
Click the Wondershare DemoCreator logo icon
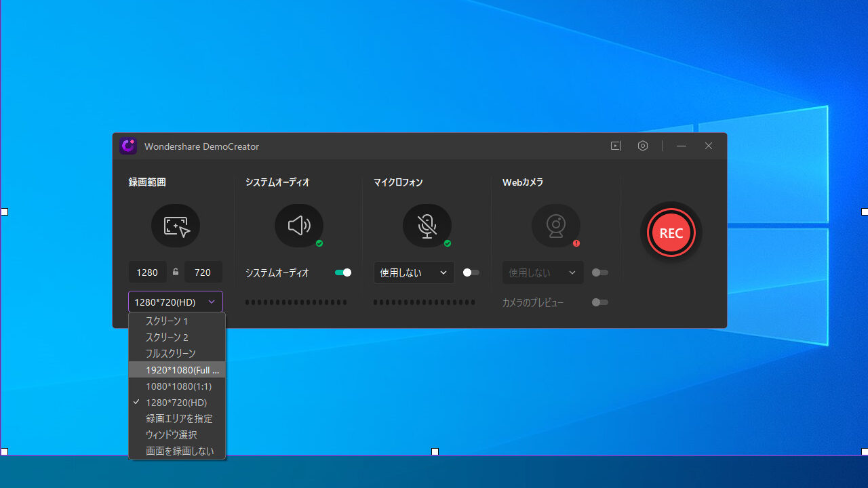click(x=128, y=146)
